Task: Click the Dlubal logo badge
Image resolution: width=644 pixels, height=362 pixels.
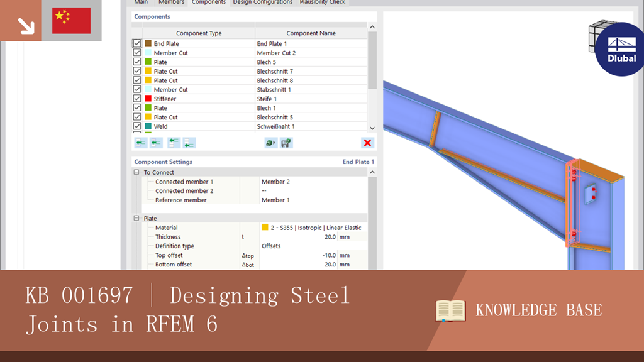Action: (x=621, y=49)
